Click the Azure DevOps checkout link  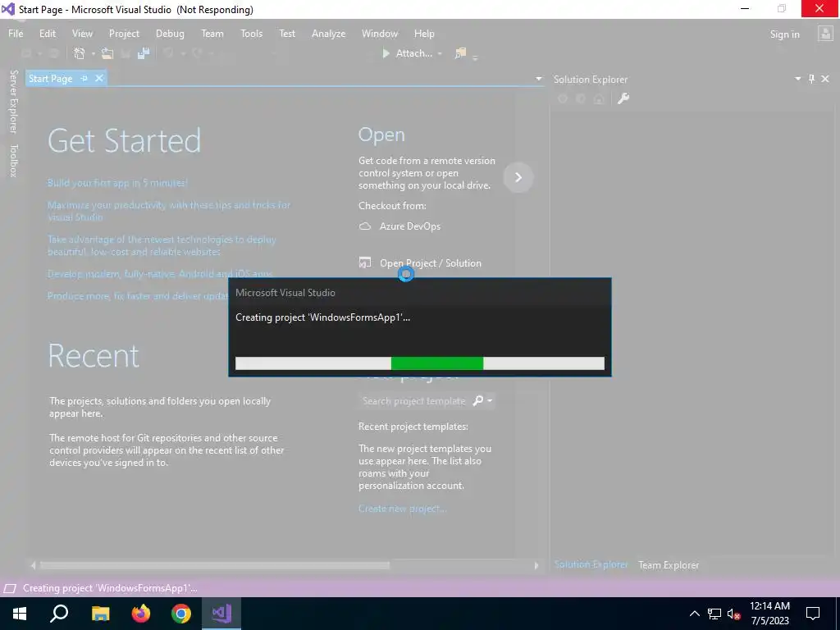[x=410, y=226]
